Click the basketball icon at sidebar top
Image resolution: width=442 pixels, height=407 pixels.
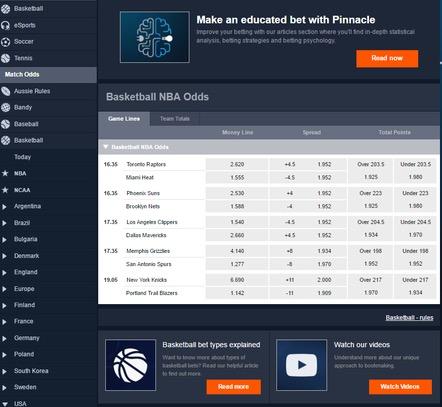coord(5,9)
